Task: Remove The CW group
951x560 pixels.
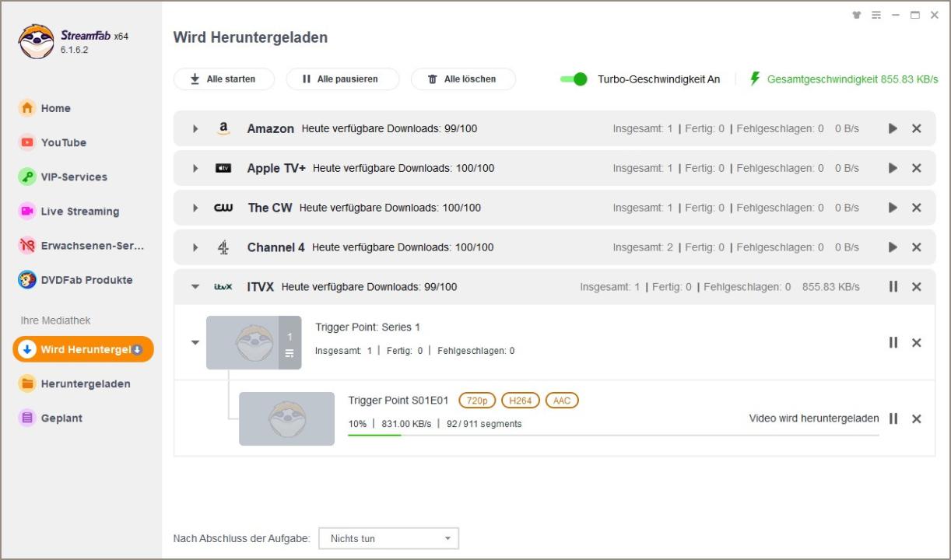Action: [x=917, y=208]
